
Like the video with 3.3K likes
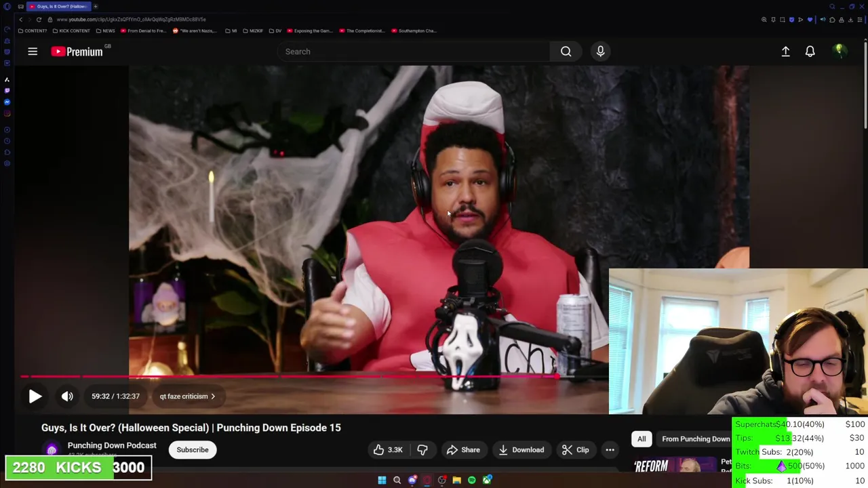click(x=387, y=450)
